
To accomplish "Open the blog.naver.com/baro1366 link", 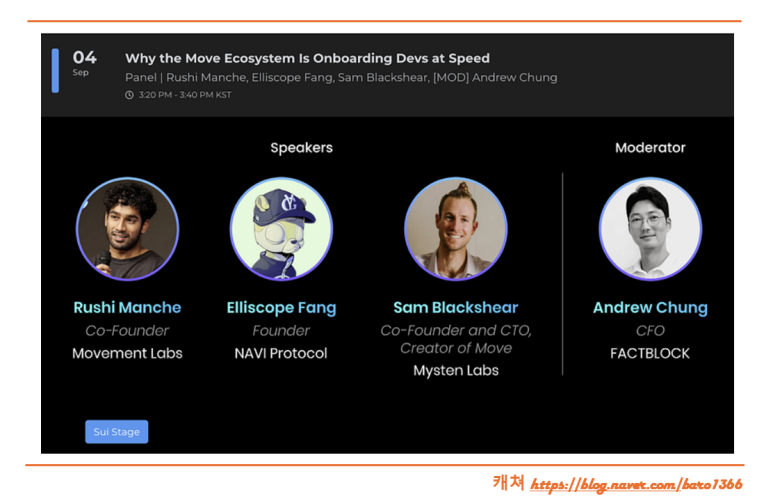I will click(636, 484).
